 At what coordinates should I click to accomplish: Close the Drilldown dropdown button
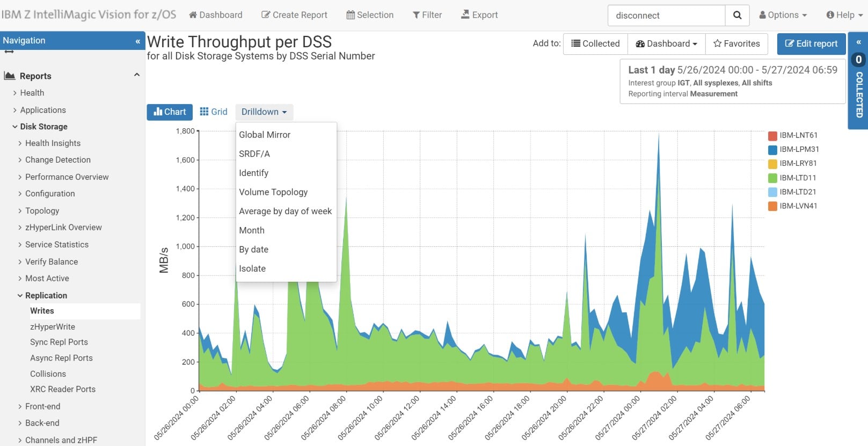point(264,112)
